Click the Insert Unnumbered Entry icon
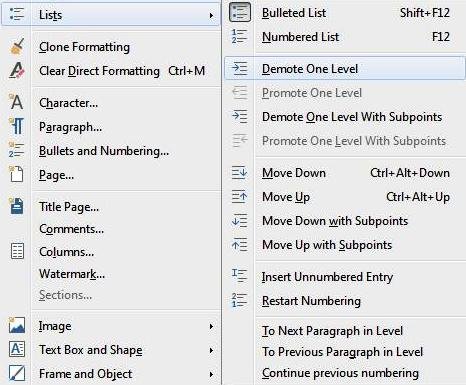Image resolution: width=466 pixels, height=385 pixels. click(239, 276)
